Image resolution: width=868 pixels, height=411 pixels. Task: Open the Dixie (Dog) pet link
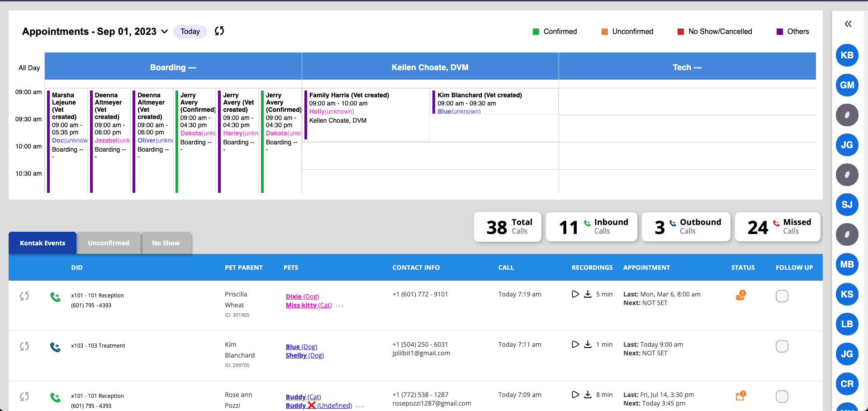click(x=302, y=296)
